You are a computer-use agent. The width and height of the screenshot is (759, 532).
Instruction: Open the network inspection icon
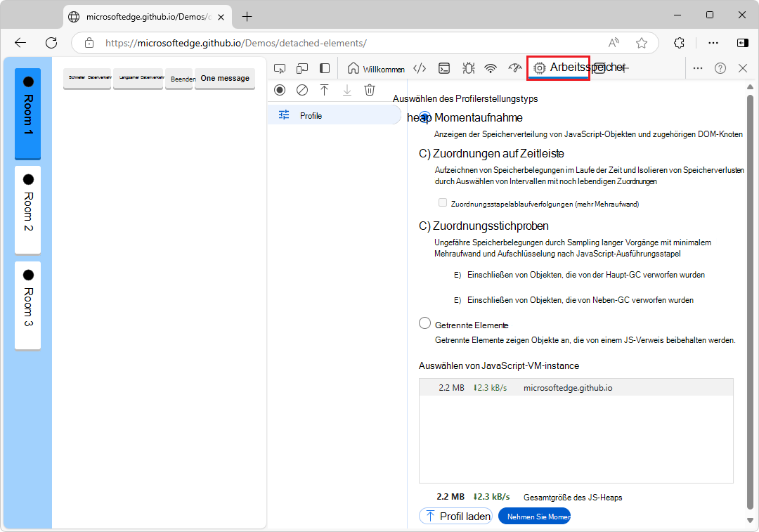point(490,67)
